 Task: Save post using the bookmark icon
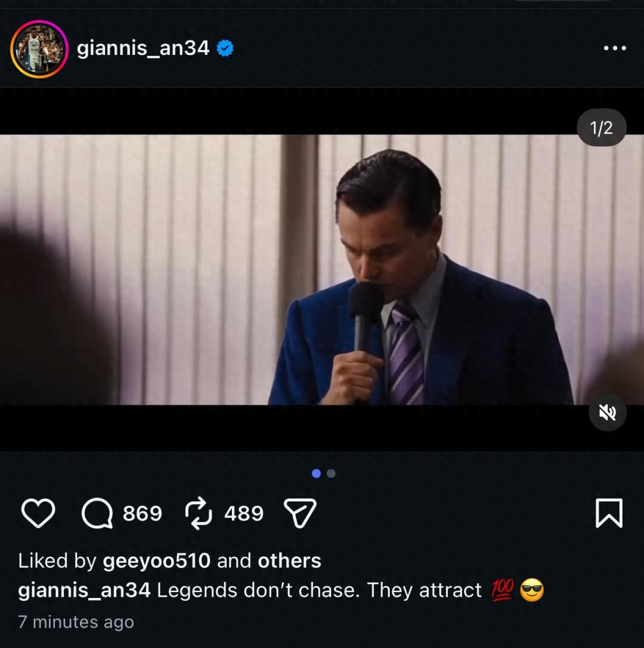click(609, 513)
